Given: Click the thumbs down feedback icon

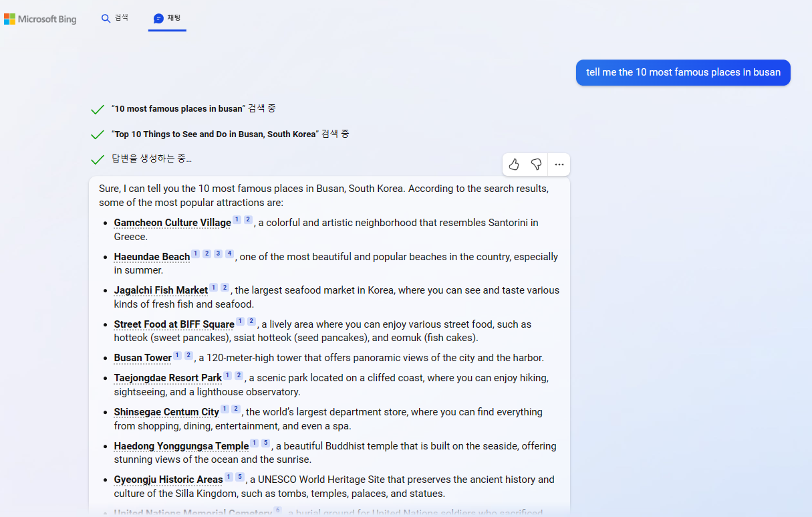Looking at the screenshot, I should tap(536, 165).
